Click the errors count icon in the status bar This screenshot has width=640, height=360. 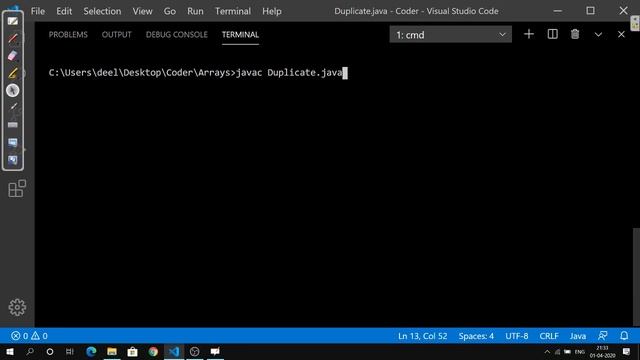click(x=16, y=336)
